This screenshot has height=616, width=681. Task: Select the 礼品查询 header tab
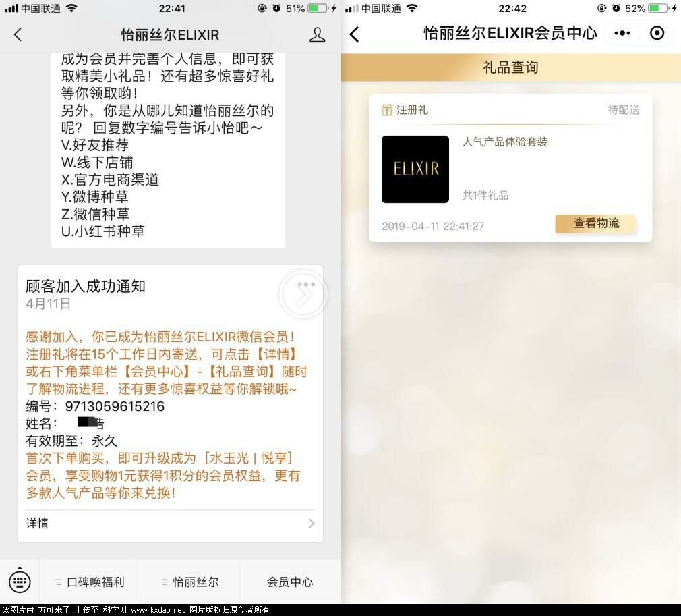coord(511,67)
